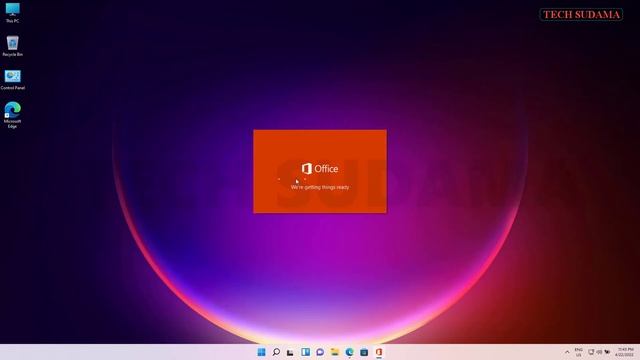Open taskbar Search
This screenshot has width=640, height=360.
[x=276, y=352]
